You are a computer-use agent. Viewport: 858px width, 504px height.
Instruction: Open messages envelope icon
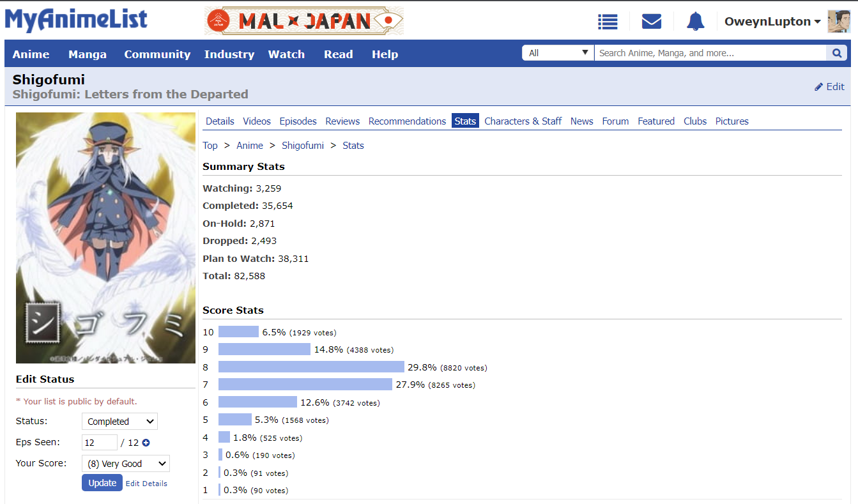(651, 22)
